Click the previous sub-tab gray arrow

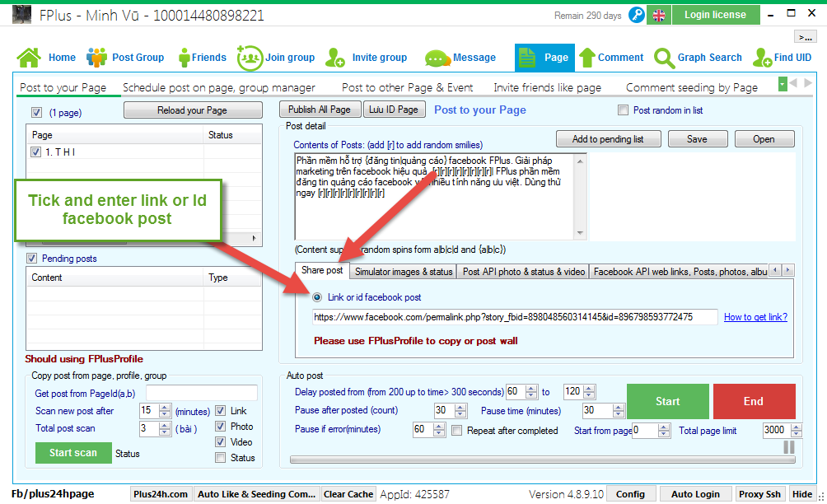(793, 83)
